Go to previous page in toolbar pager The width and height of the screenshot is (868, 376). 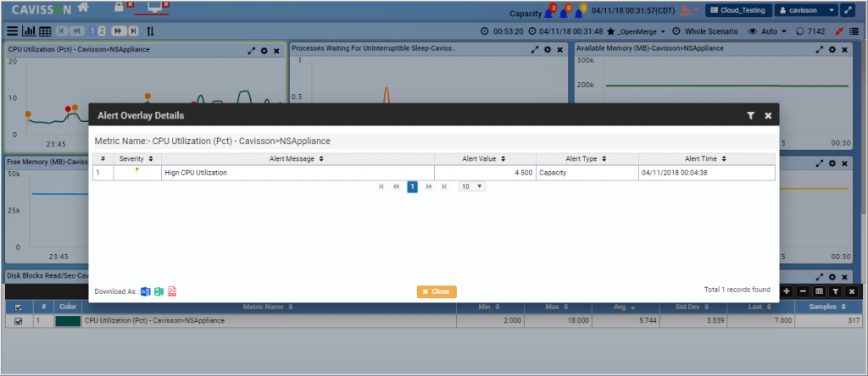(77, 31)
